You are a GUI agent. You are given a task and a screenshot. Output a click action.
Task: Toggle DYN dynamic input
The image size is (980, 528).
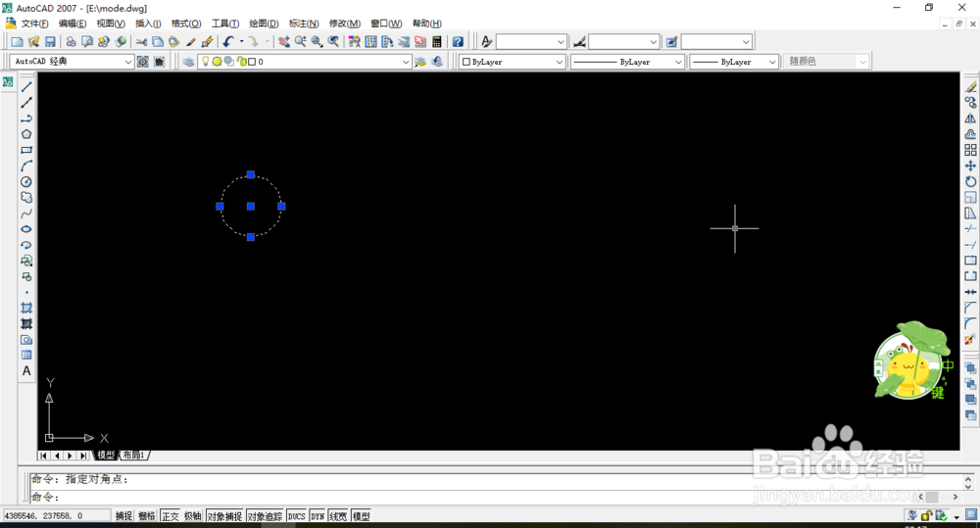click(x=318, y=516)
